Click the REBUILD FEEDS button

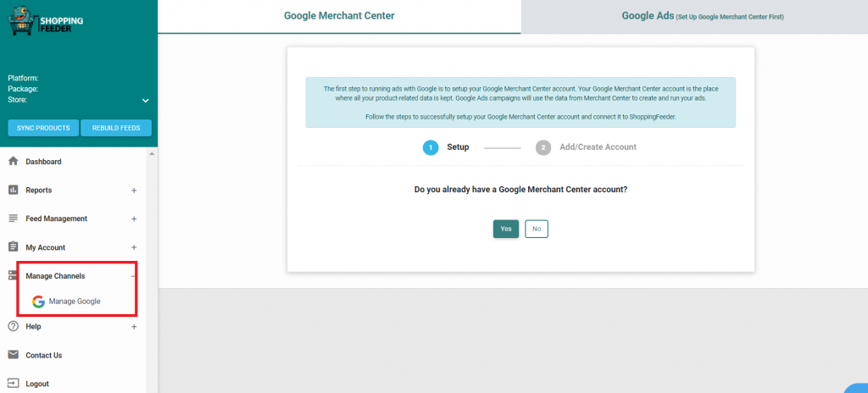point(116,128)
